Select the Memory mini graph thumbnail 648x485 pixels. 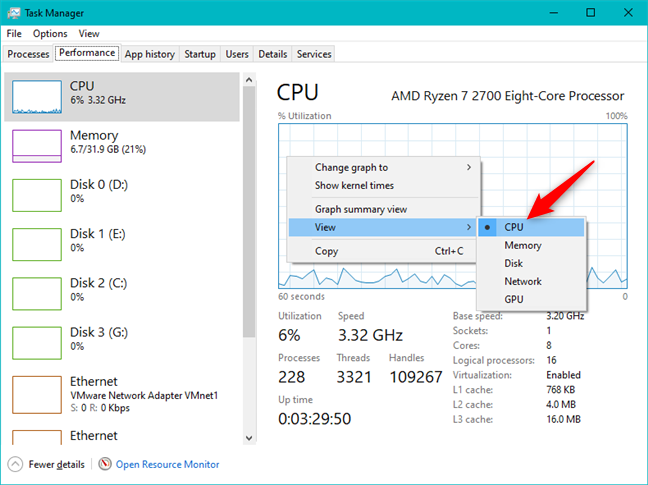37,146
